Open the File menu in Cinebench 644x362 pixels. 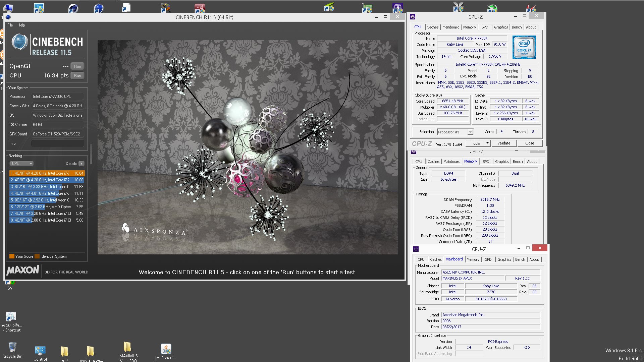(10, 25)
